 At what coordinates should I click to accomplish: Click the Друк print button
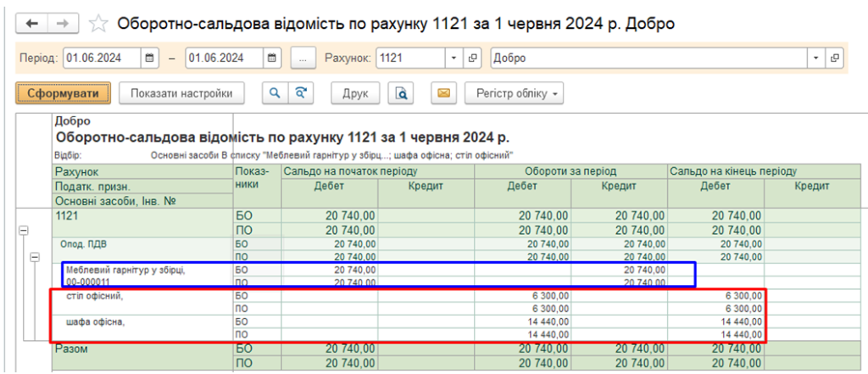pos(355,92)
